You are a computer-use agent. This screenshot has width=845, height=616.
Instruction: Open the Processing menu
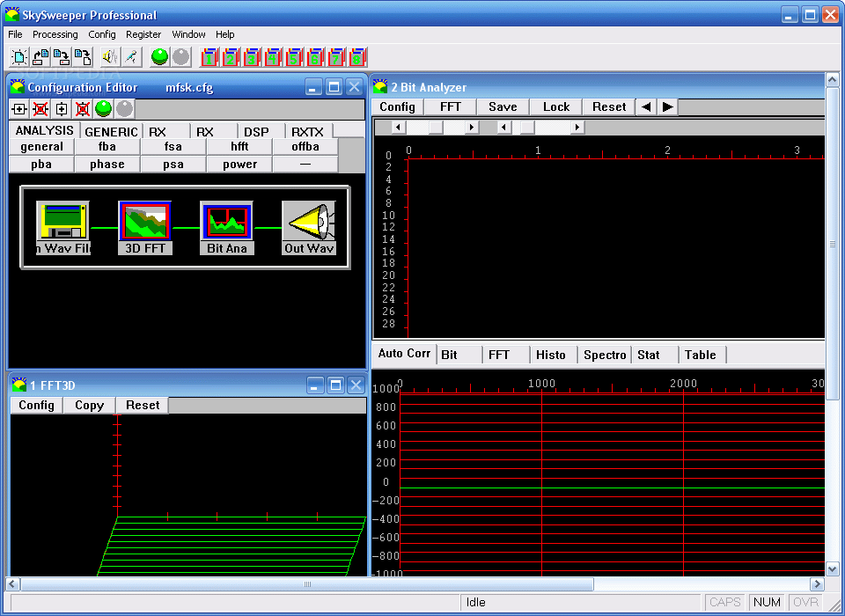coord(55,34)
